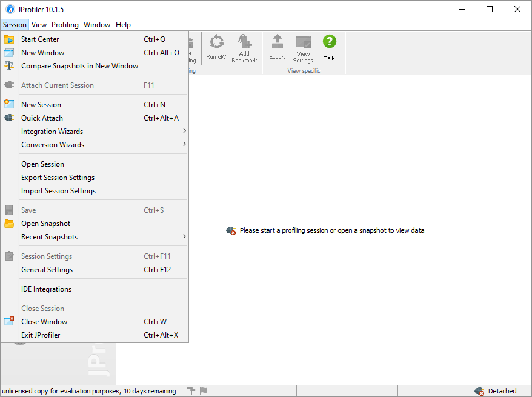Click the green Help question mark icon
This screenshot has width=532, height=397.
click(329, 41)
